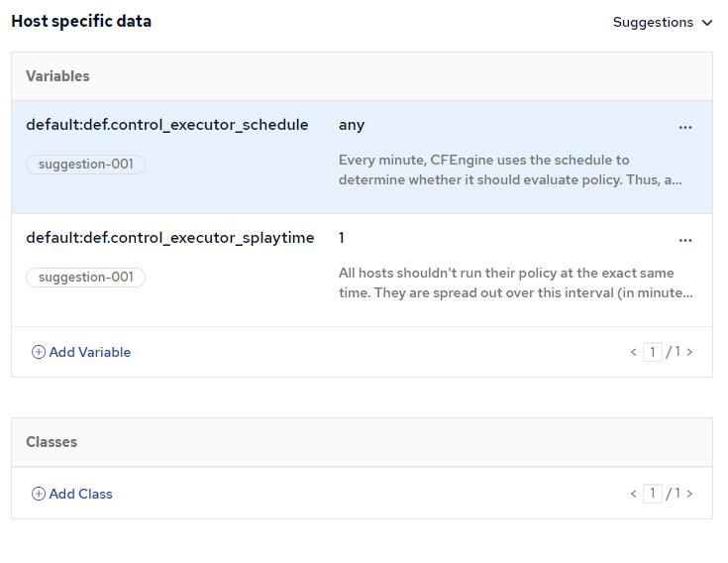Expand the truncated "Every minute, CFEngine" description
The width and height of the screenshot is (728, 563).
(510, 169)
